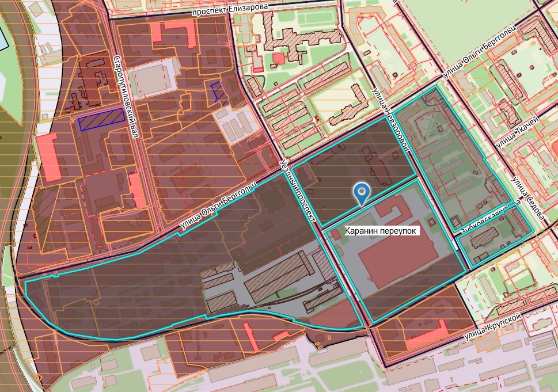Select the blue-hatched parcel near Старопутиловский вал
The width and height of the screenshot is (558, 392).
coord(101,118)
